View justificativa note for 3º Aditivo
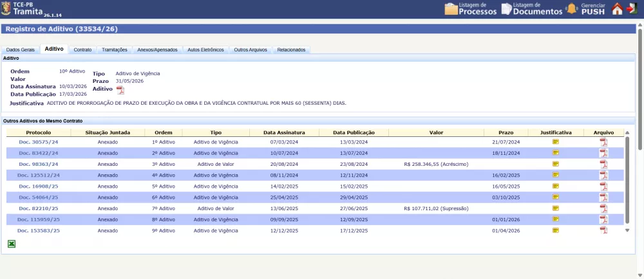The image size is (644, 279). pos(555,164)
